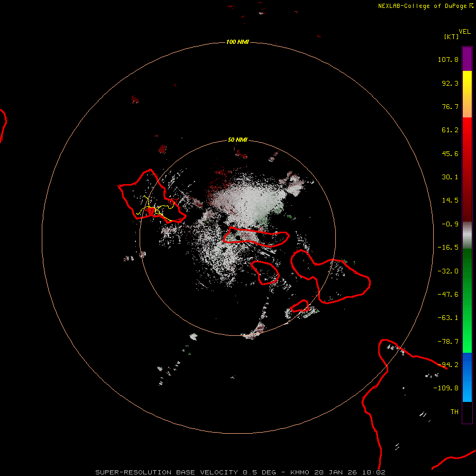
Task: Click the 92.3 velocity scale value
Action: (450, 83)
